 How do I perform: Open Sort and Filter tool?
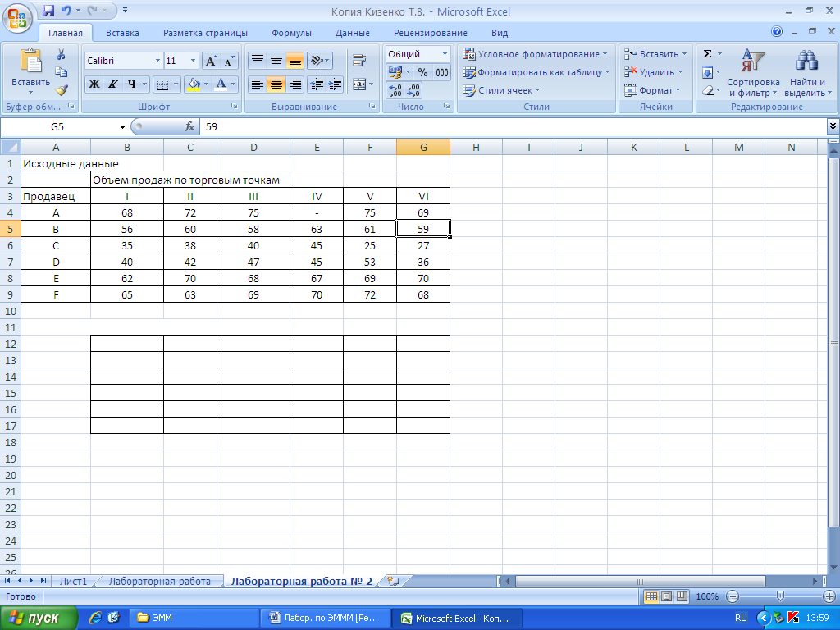[x=753, y=73]
